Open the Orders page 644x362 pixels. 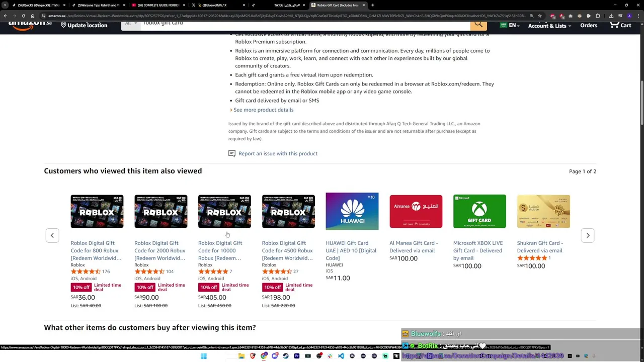click(589, 25)
